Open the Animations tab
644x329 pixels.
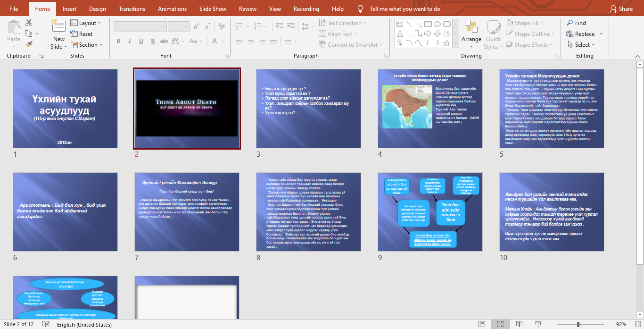coord(172,8)
